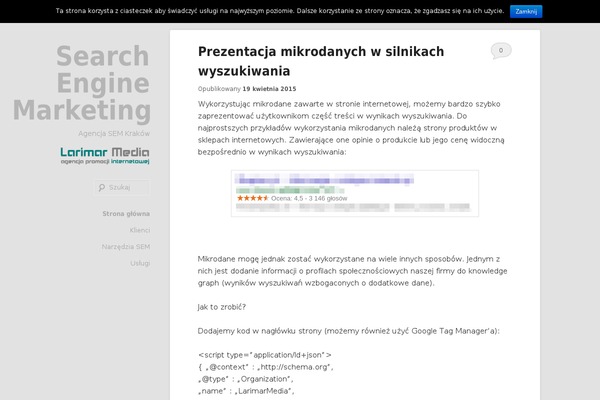Click the @context schema.org code line
This screenshot has height=400, width=600.
266,367
